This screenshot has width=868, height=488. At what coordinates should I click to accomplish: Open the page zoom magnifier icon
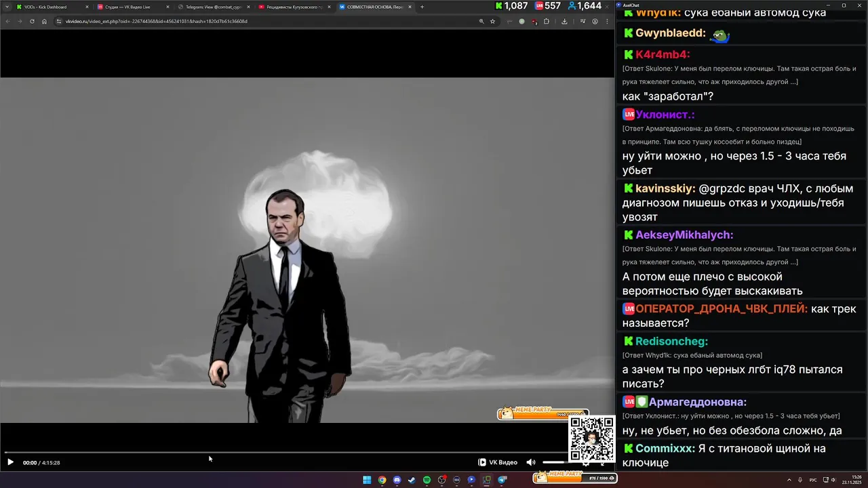click(x=481, y=21)
